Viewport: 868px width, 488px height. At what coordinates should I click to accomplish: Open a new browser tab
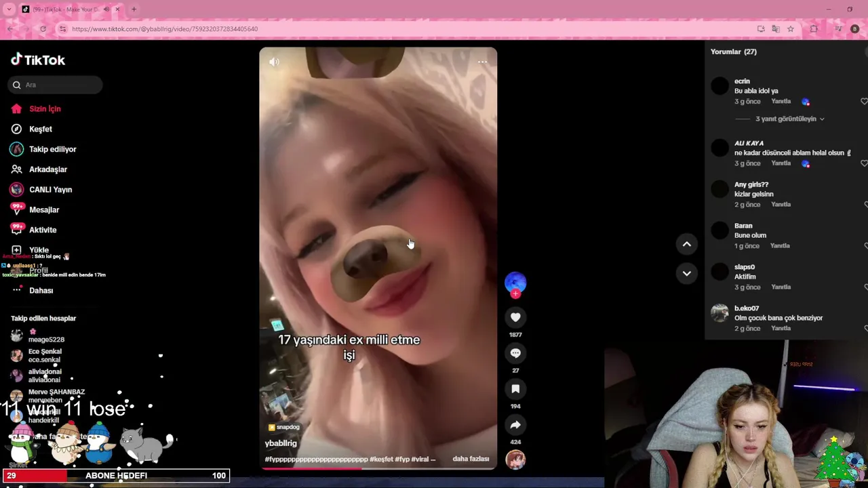(x=134, y=9)
